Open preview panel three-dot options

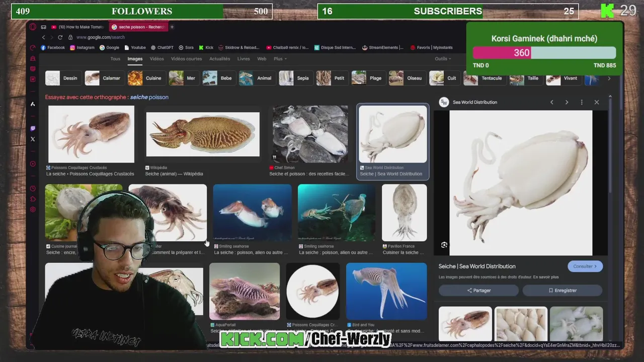click(x=582, y=102)
